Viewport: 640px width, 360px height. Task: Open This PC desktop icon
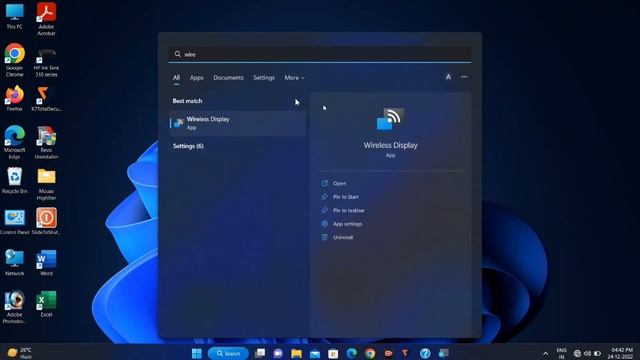click(15, 16)
